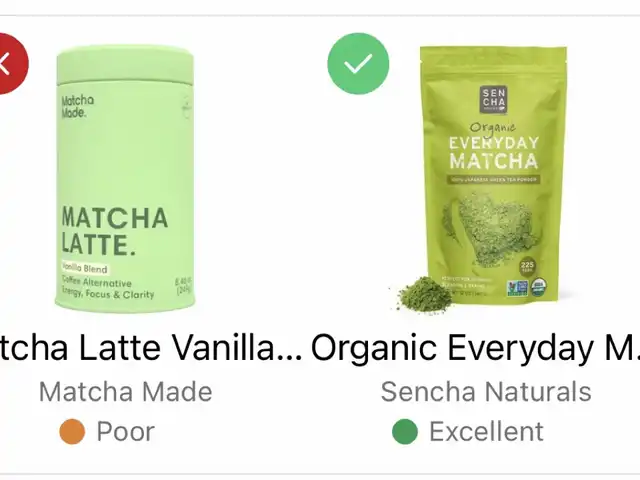The width and height of the screenshot is (640, 480).
Task: Click the matcha powder pile beside pouch
Action: pyautogui.click(x=424, y=295)
